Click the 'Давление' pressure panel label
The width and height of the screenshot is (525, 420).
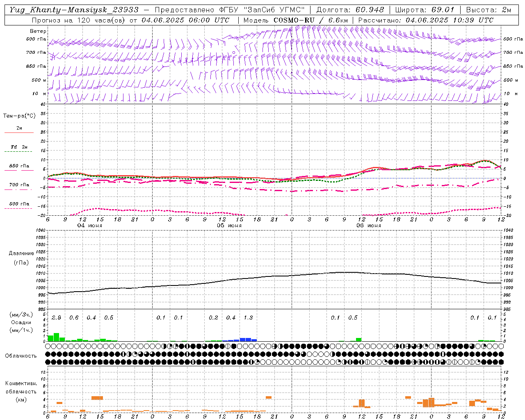point(21,253)
